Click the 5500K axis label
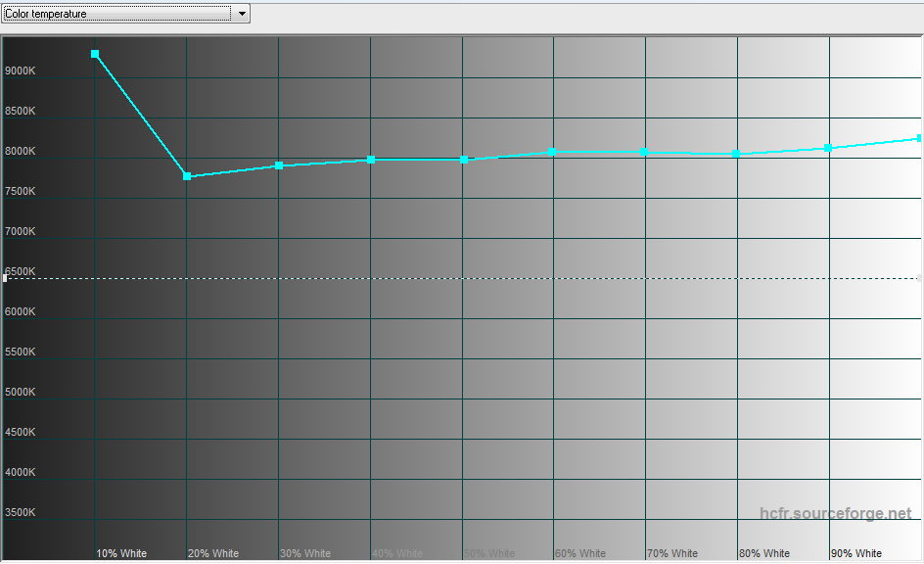This screenshot has height=564, width=924. [20, 352]
